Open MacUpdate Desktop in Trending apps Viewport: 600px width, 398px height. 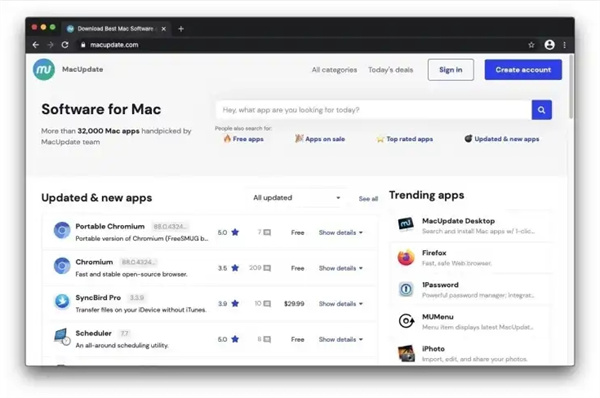pos(458,221)
